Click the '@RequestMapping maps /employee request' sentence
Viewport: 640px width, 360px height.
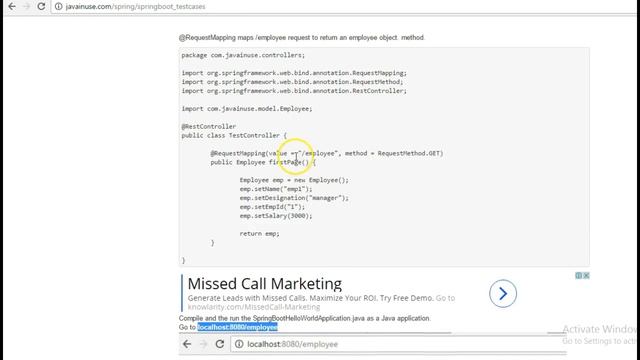point(302,38)
